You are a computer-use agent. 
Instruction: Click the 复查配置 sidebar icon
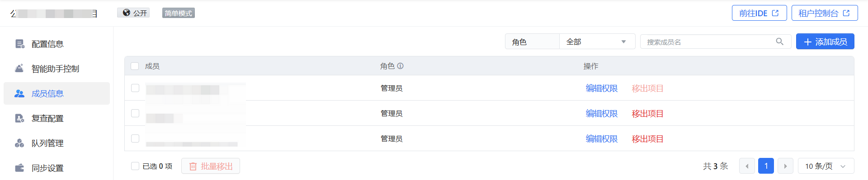19,118
